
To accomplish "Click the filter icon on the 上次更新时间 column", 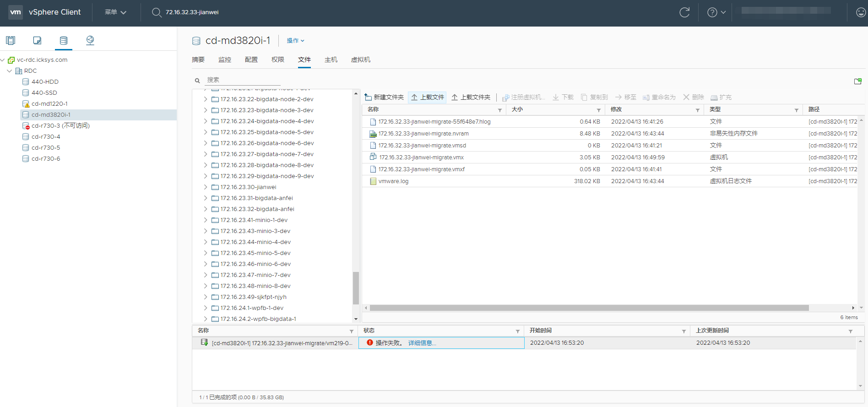I will [x=851, y=331].
